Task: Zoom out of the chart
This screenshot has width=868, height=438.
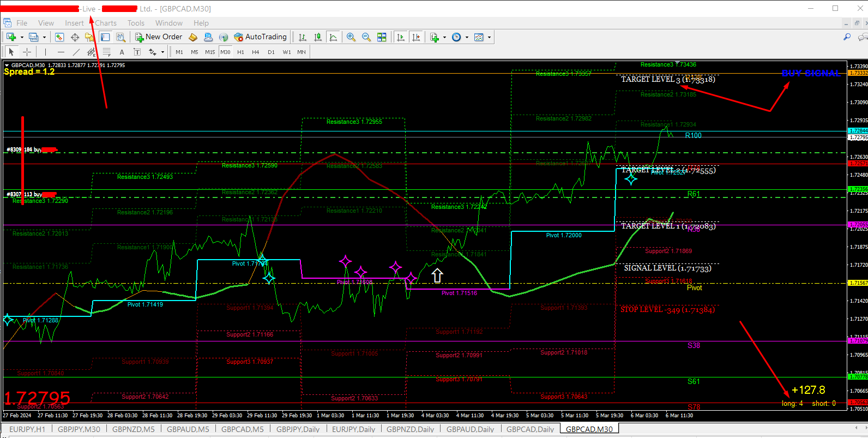Action: pos(366,37)
